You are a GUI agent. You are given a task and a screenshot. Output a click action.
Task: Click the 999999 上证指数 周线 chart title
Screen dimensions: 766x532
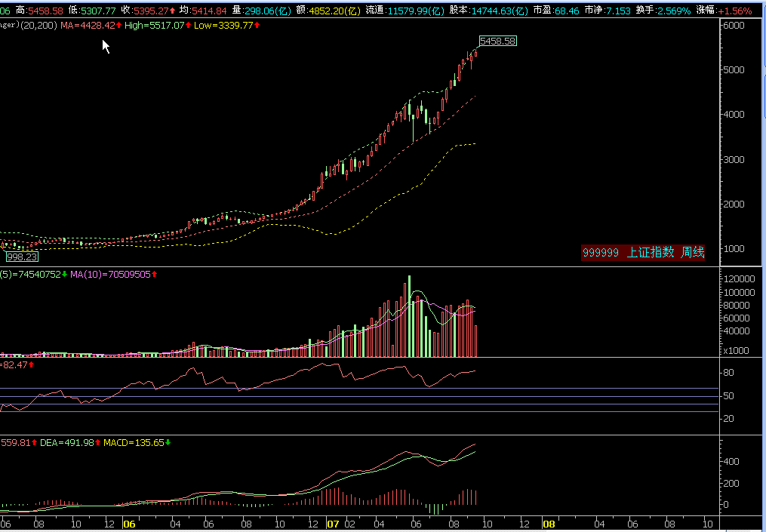coord(643,252)
